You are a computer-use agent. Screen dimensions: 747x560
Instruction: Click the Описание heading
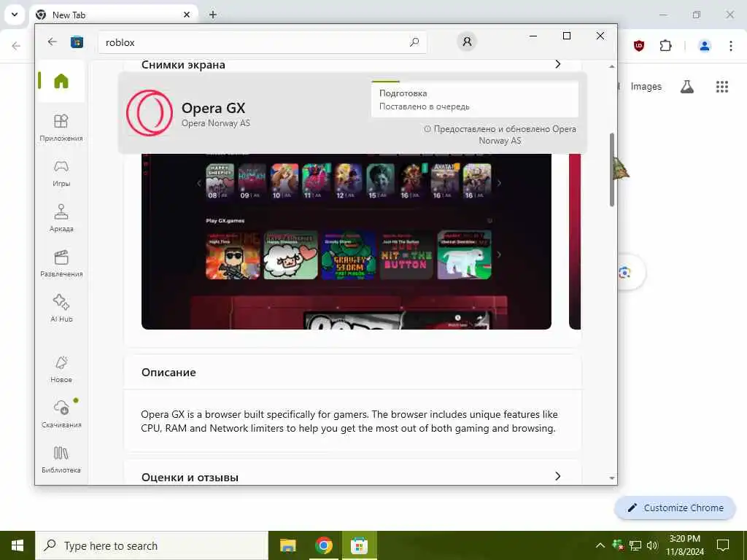tap(169, 373)
